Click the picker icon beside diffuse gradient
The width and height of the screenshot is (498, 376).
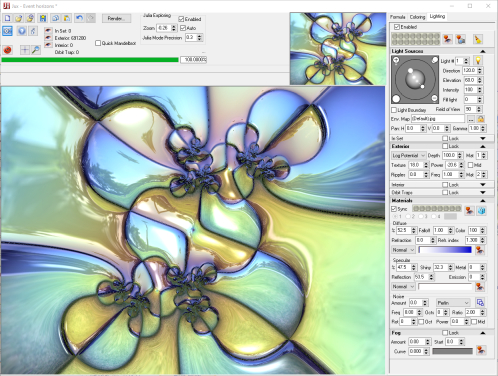[480, 250]
